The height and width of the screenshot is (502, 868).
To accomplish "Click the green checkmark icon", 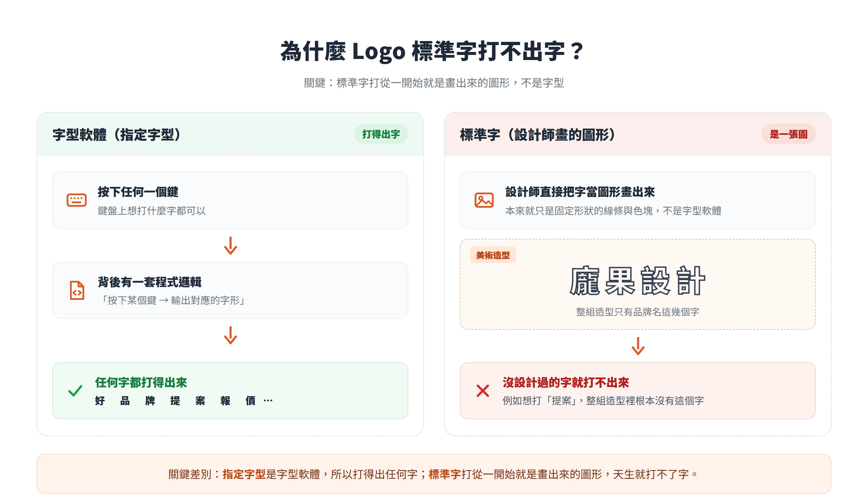I will pyautogui.click(x=75, y=390).
